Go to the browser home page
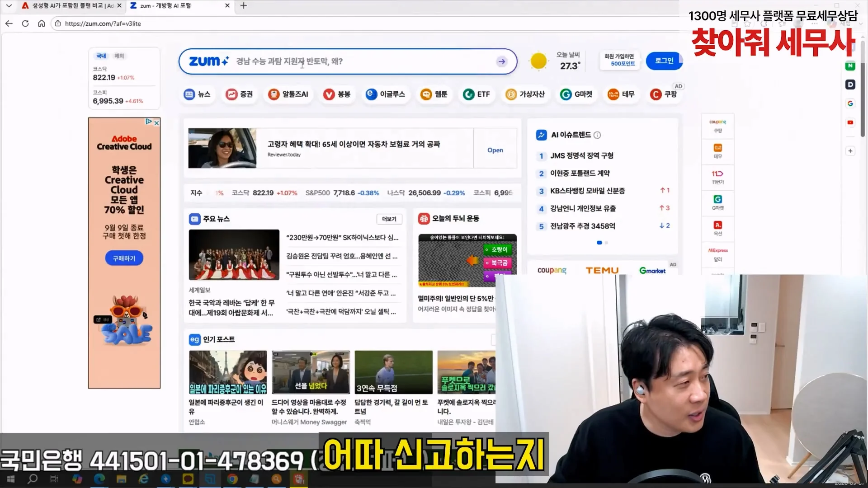868x488 pixels. click(41, 23)
